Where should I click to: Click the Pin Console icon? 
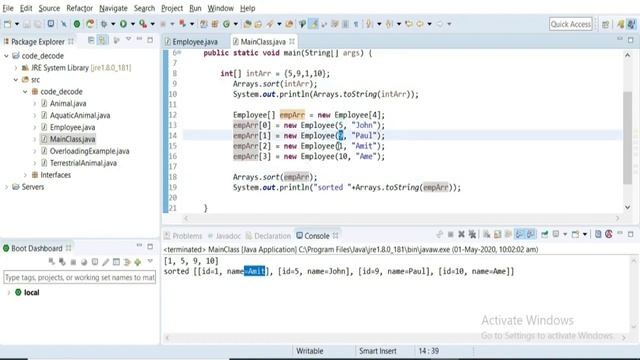(544, 234)
